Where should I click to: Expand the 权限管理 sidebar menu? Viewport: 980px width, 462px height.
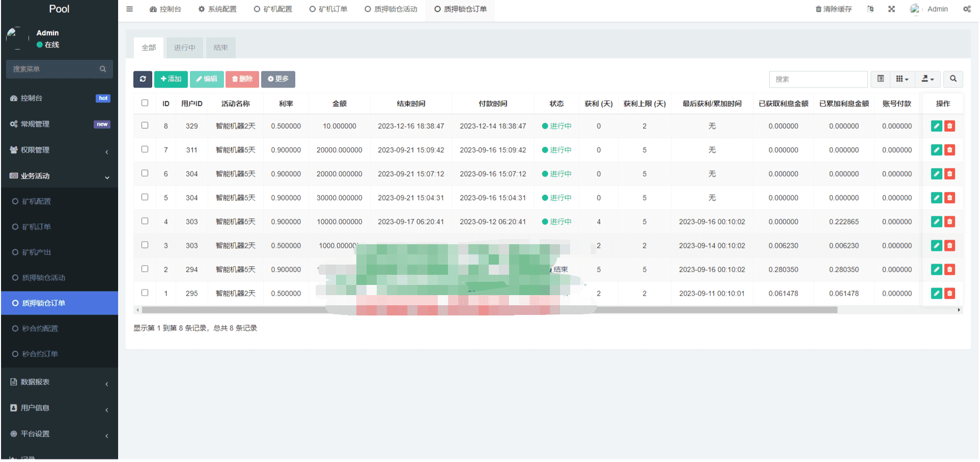(x=59, y=150)
